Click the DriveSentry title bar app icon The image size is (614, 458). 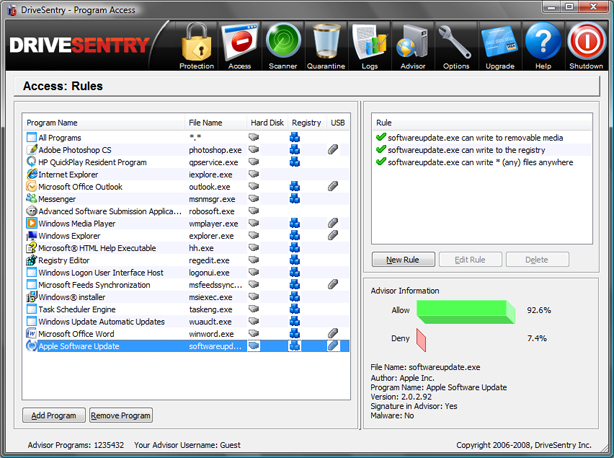tap(12, 10)
